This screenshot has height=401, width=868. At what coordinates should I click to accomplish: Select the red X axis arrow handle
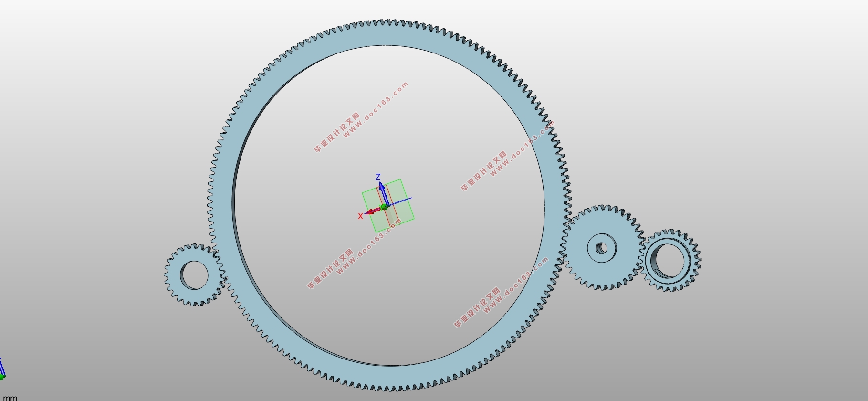[373, 211]
